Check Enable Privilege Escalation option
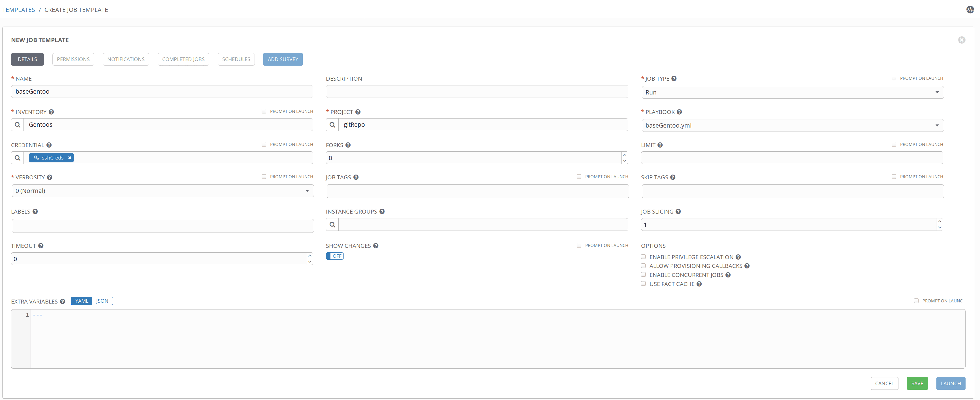Screen dimensions: 980x400 click(x=643, y=257)
